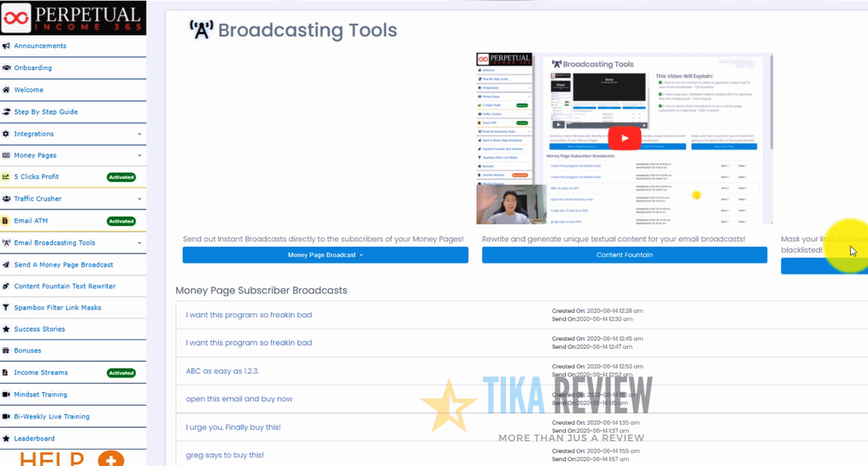Go to Bi-Weekly Live Training
This screenshot has height=466, width=868.
point(52,416)
